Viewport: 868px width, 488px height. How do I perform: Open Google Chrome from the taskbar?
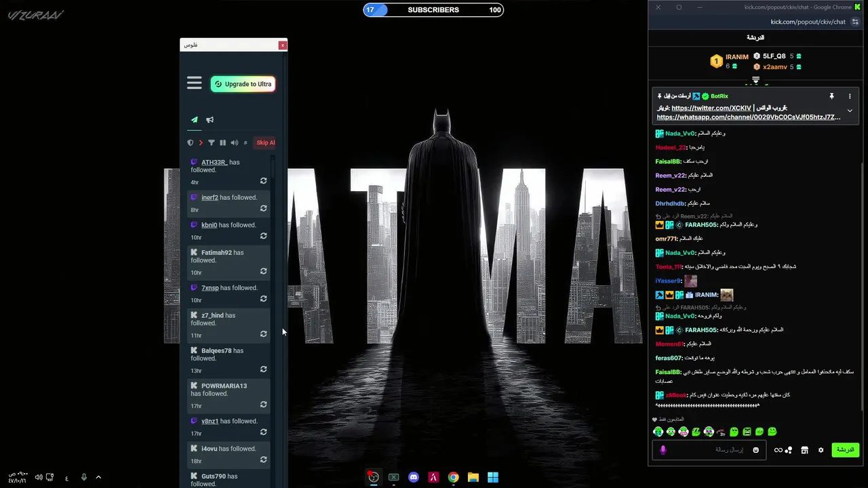453,477
